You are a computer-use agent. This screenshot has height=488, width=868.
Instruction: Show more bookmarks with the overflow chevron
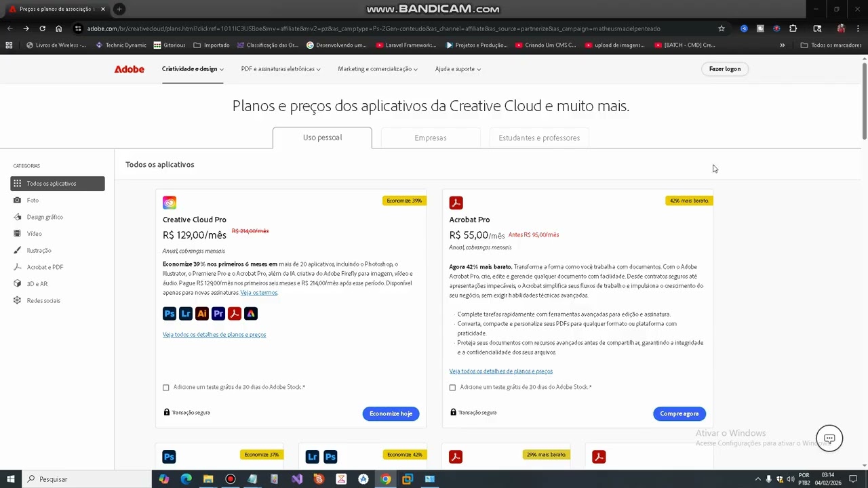click(783, 45)
